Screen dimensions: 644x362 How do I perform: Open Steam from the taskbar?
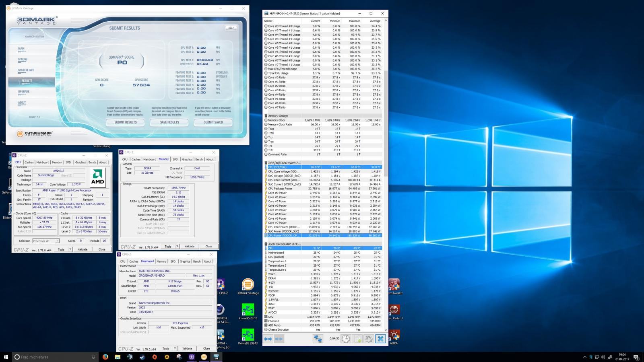(x=142, y=357)
